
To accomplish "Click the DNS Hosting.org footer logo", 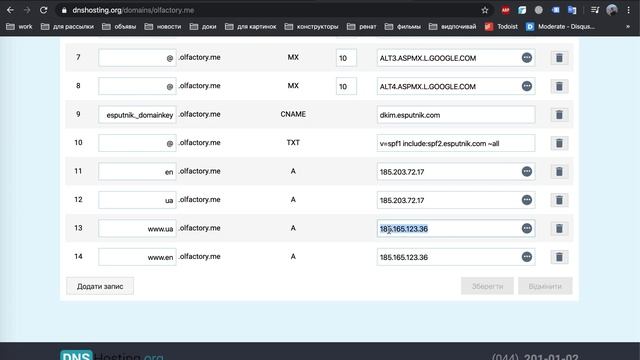I will click(112, 355).
